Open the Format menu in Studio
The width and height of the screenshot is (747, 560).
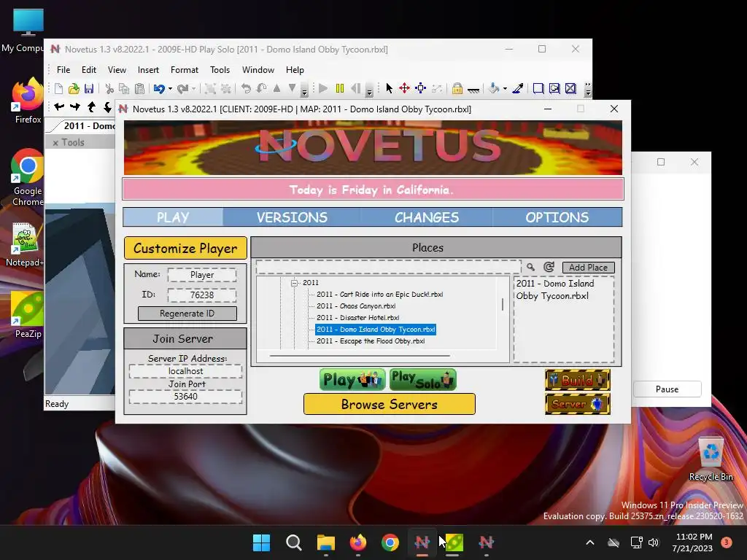[185, 69]
